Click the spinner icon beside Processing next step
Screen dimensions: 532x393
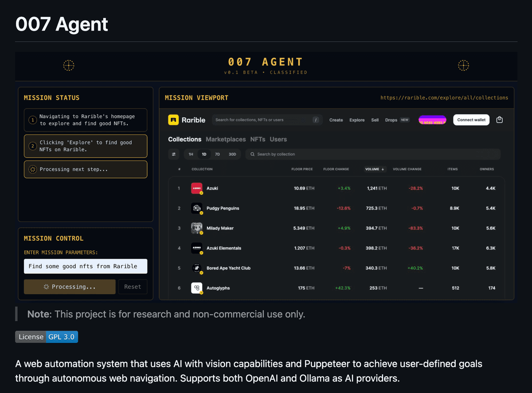point(32,169)
